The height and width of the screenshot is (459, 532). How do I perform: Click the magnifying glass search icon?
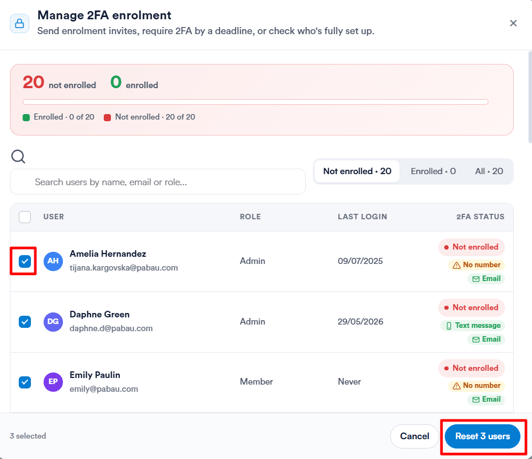click(18, 157)
